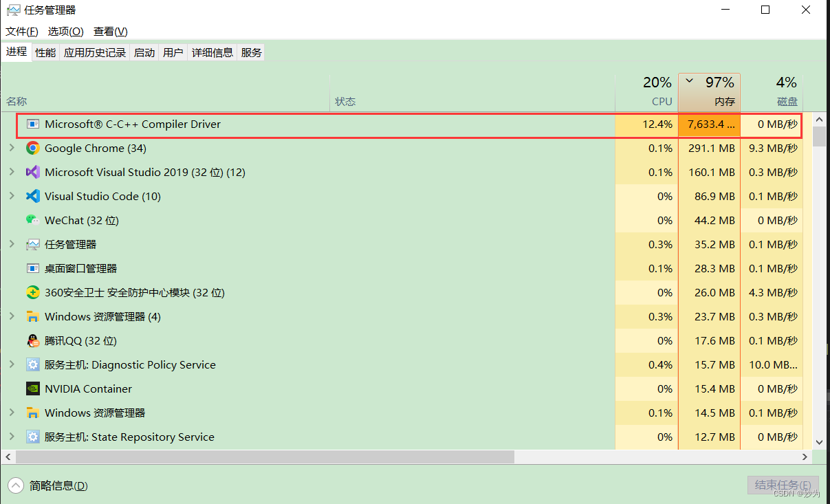Screen dimensions: 830x504
Task: Expand the Visual Studio Code (10) group
Action: click(x=12, y=196)
